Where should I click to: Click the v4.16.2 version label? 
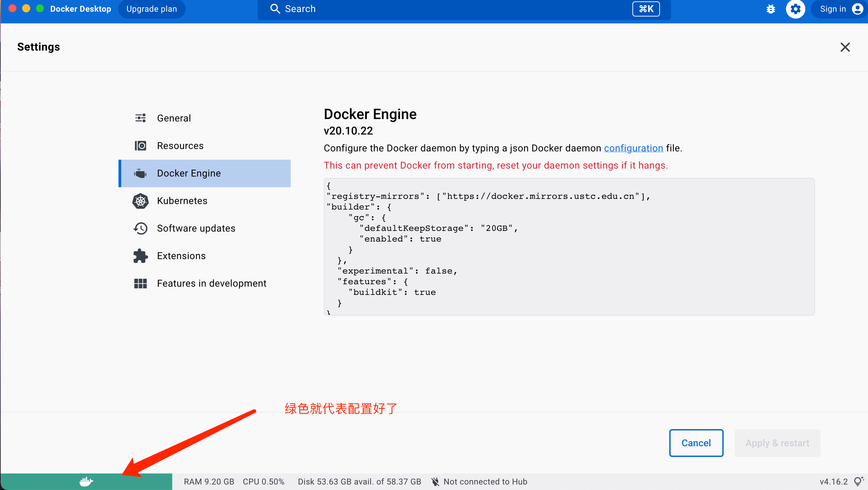(834, 482)
